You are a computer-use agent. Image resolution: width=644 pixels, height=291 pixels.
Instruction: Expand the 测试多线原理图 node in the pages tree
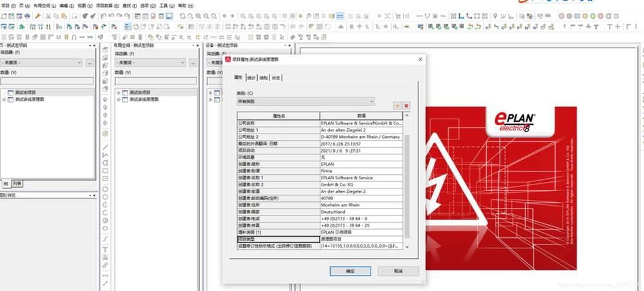pos(4,99)
